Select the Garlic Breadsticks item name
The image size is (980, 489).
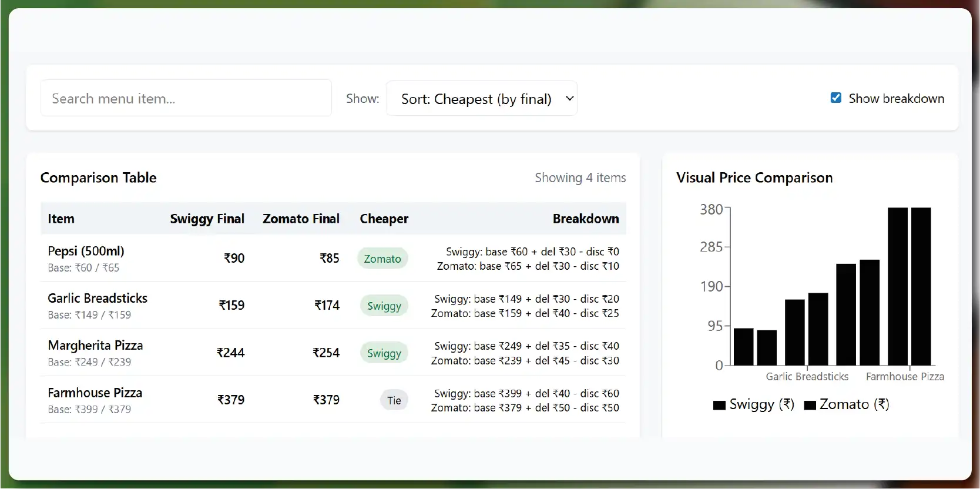[x=98, y=299]
